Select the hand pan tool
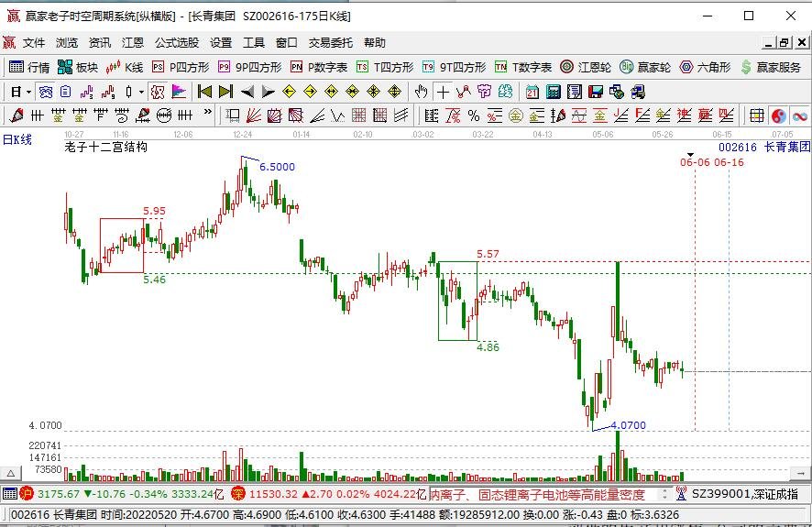Image resolution: width=812 pixels, height=527 pixels. (x=421, y=93)
